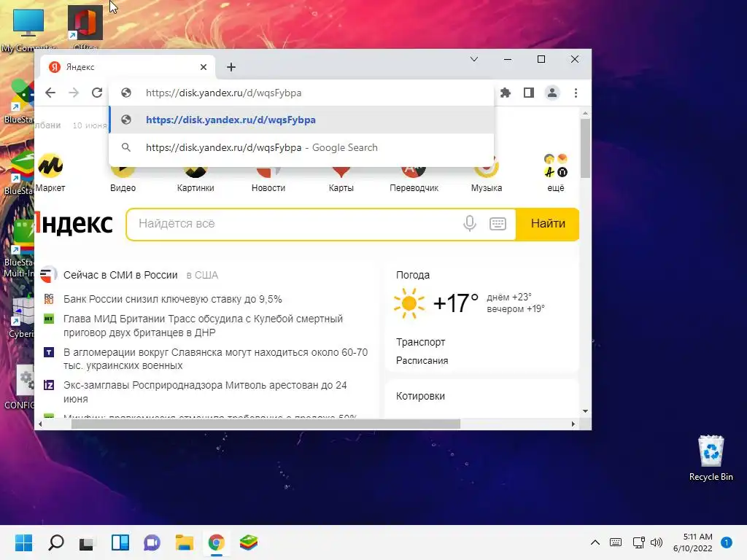The height and width of the screenshot is (560, 747).
Task: Open the Видео service link
Action: click(123, 187)
